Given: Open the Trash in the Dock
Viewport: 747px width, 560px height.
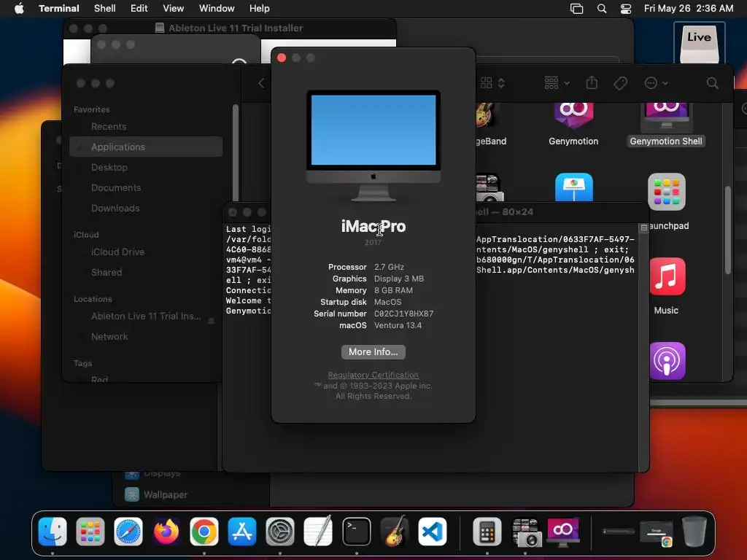Looking at the screenshot, I should [694, 531].
